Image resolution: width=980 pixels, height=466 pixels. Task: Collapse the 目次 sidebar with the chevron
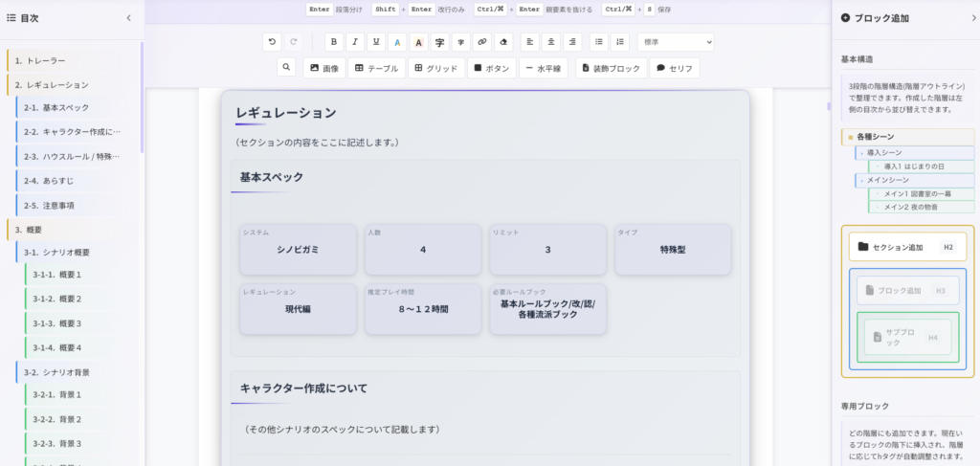pos(129,18)
